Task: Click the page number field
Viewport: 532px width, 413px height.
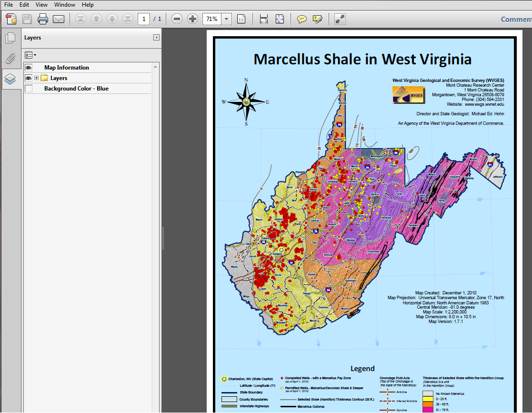Action: click(144, 19)
